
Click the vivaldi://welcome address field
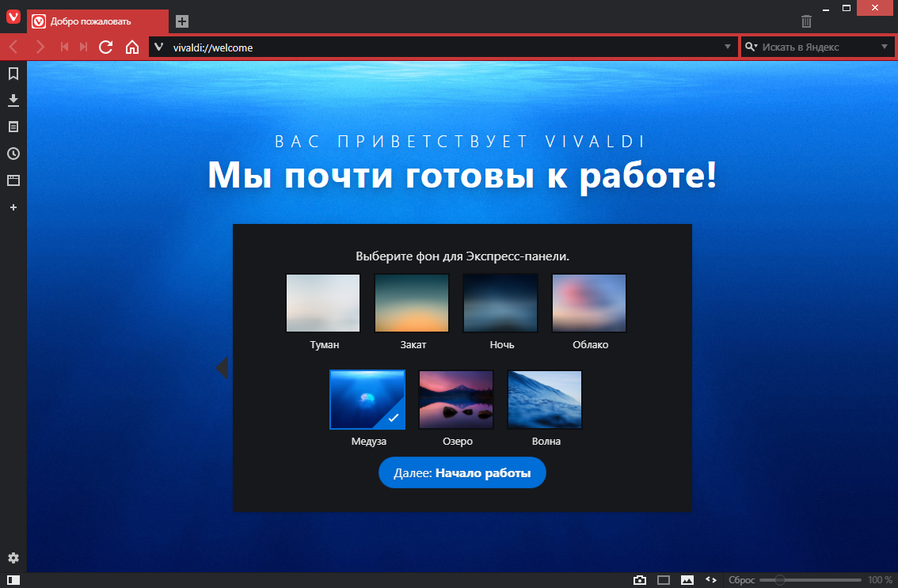pyautogui.click(x=444, y=47)
